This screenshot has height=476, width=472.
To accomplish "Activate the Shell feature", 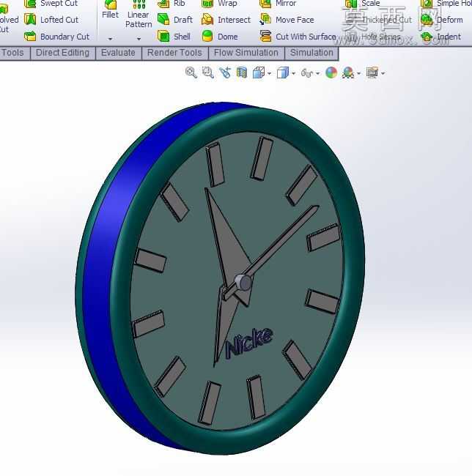I will pos(174,37).
